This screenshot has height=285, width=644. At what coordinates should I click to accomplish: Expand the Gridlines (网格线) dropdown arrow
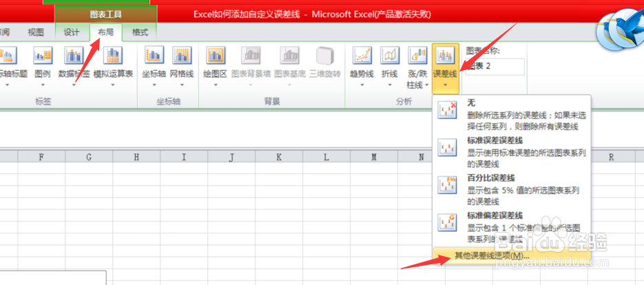[182, 85]
